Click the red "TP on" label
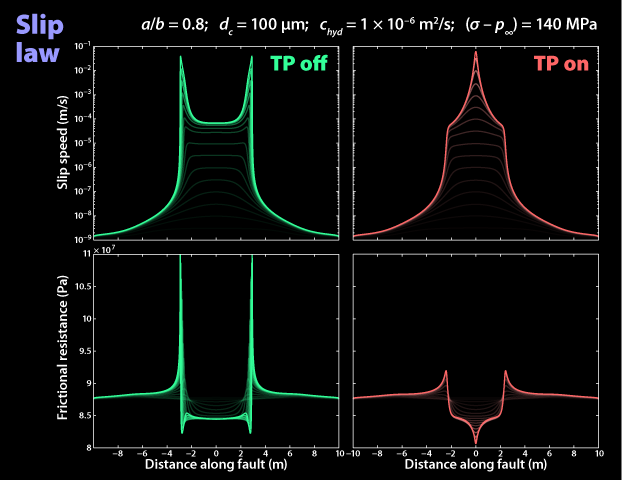The image size is (622, 480). click(557, 64)
